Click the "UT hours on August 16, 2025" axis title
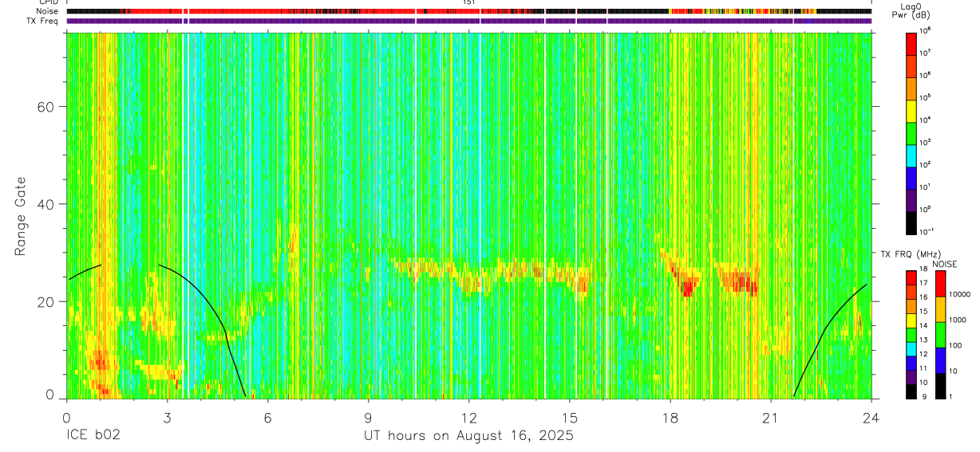This screenshot has height=452, width=980. (x=469, y=436)
